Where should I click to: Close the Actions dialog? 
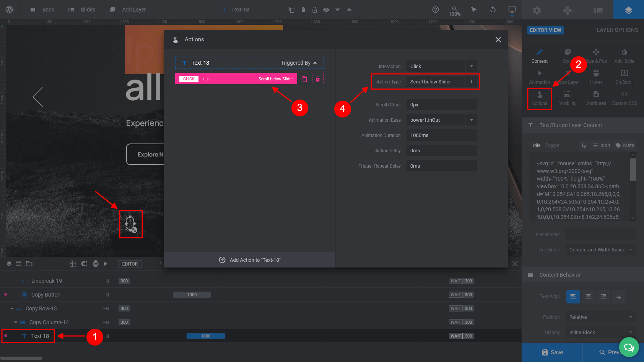[x=498, y=39]
